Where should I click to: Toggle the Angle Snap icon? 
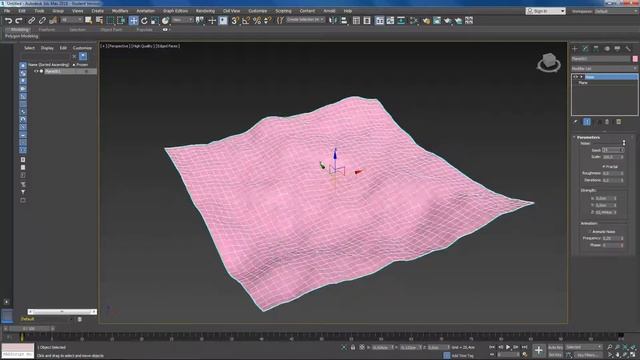246,20
